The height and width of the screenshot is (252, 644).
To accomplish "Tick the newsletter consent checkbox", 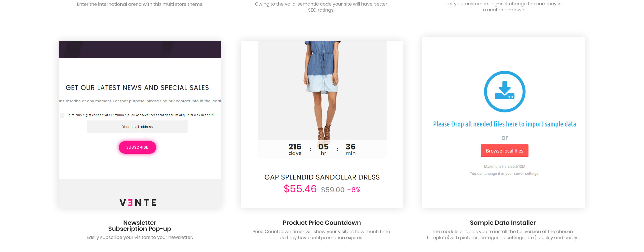I will coord(62,115).
